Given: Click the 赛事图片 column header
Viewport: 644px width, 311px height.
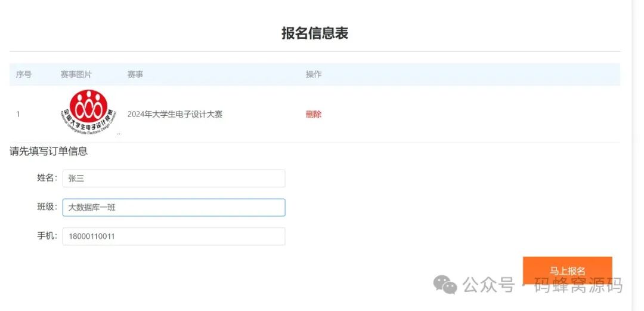Looking at the screenshot, I should [76, 75].
